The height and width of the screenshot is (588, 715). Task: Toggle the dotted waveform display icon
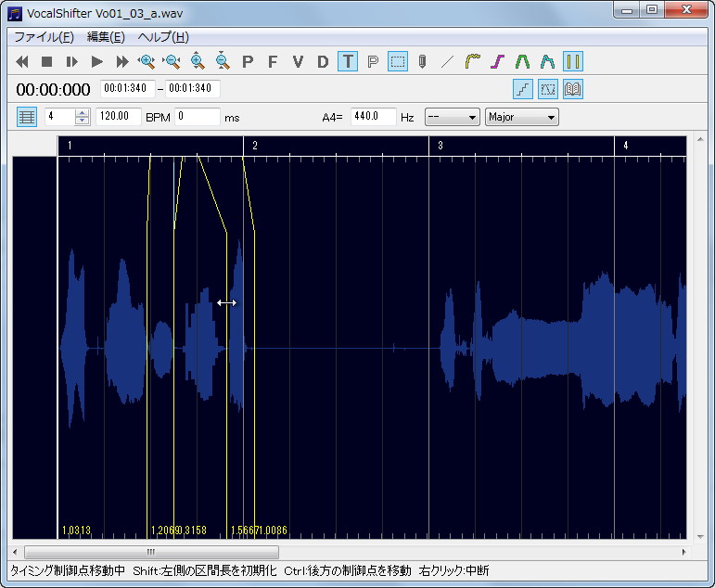[x=548, y=89]
